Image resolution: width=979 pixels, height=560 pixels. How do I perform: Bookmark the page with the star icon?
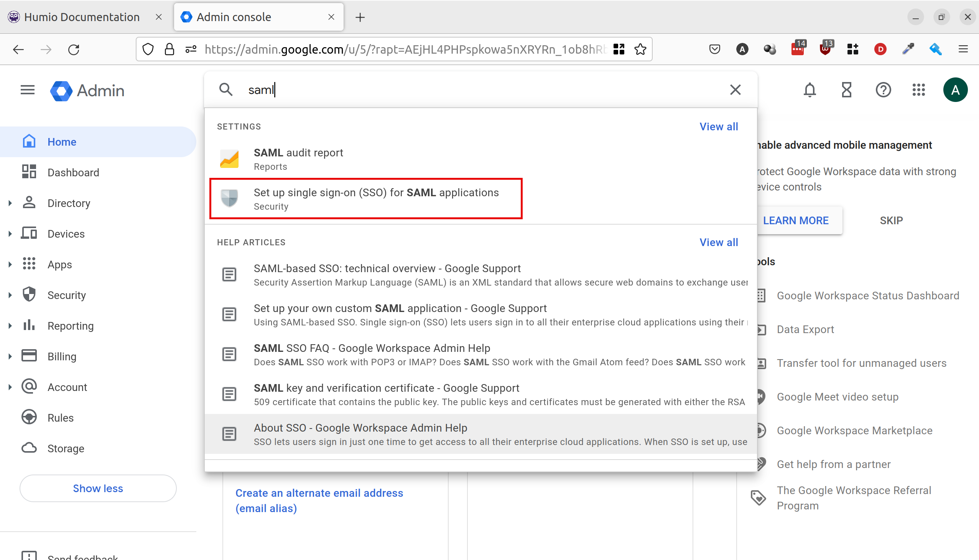[640, 49]
